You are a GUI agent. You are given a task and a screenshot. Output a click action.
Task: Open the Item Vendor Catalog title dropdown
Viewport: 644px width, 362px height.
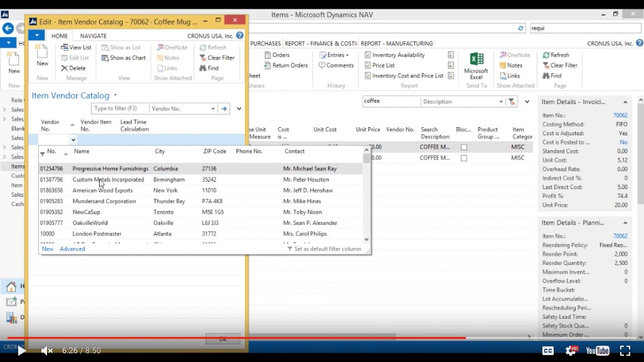tap(115, 95)
